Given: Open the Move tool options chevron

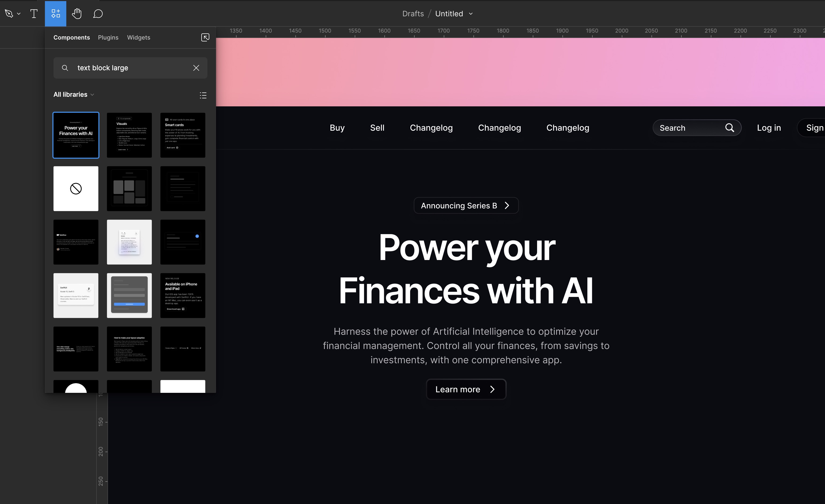Looking at the screenshot, I should pyautogui.click(x=19, y=14).
